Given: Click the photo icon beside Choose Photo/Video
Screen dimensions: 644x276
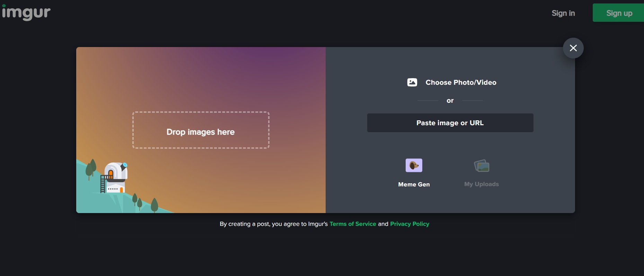Looking at the screenshot, I should [x=412, y=82].
